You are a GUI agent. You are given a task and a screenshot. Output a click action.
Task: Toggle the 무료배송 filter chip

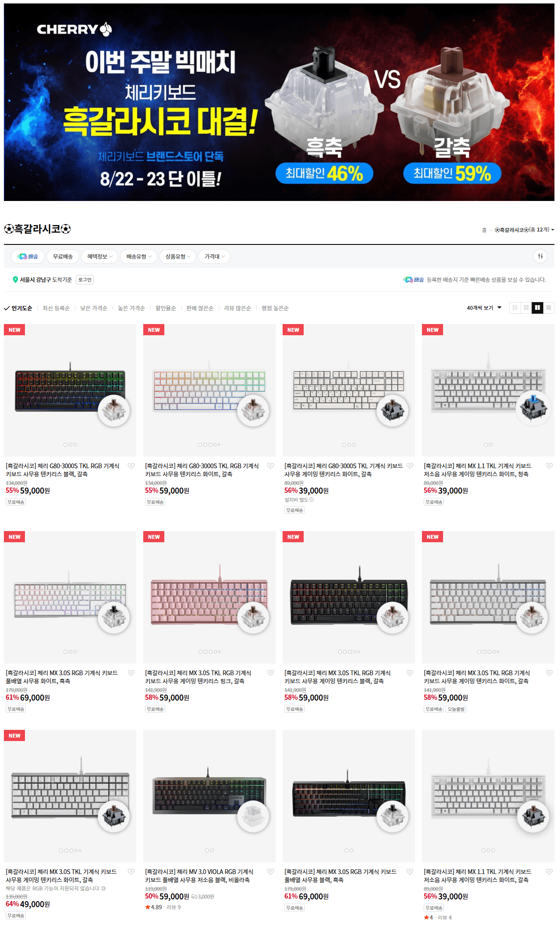coord(63,256)
